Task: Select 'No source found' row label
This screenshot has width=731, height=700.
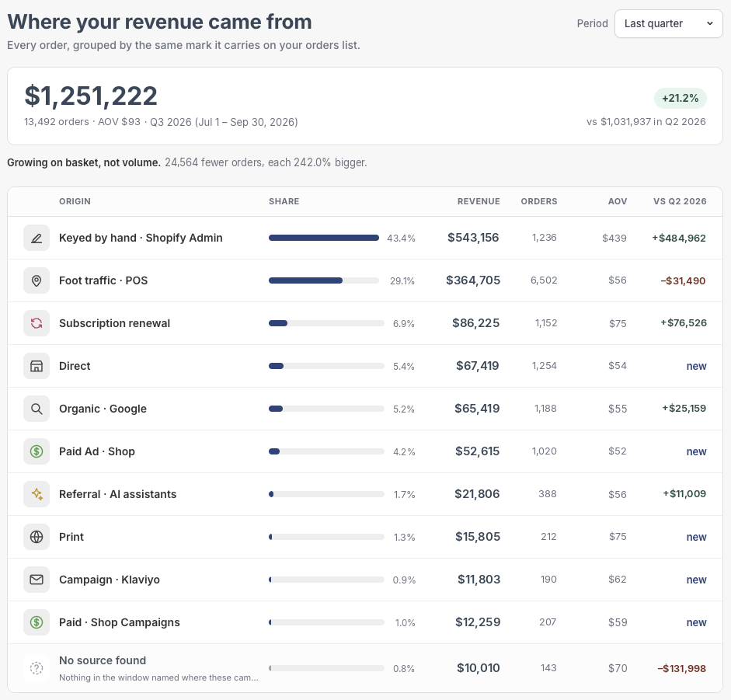Action: pos(103,660)
